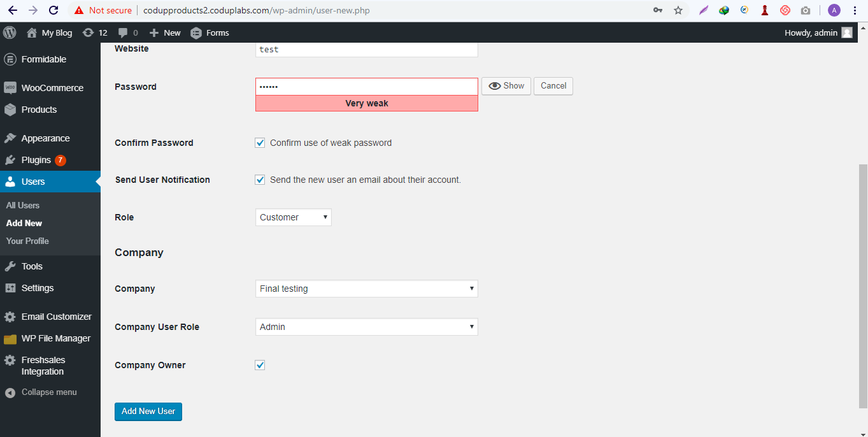Click the Collapse menu arrow icon

coord(10,392)
